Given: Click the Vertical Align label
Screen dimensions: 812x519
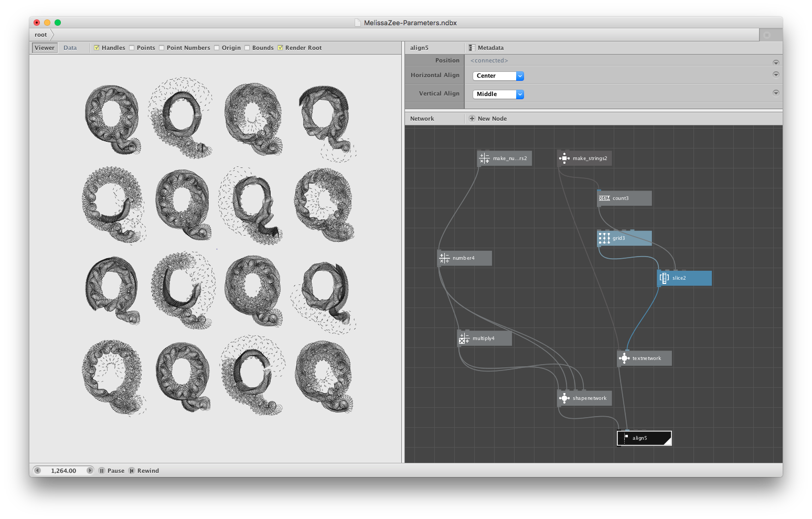Looking at the screenshot, I should [x=439, y=93].
